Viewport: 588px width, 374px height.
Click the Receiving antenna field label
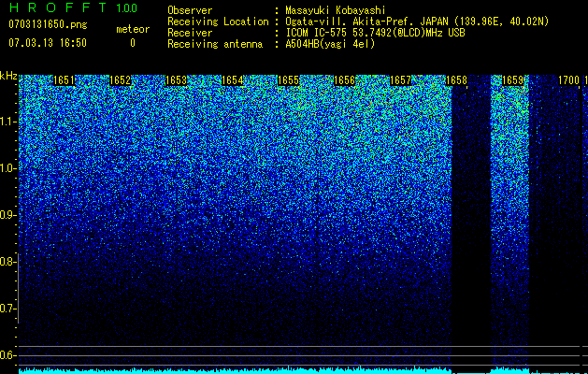(215, 44)
